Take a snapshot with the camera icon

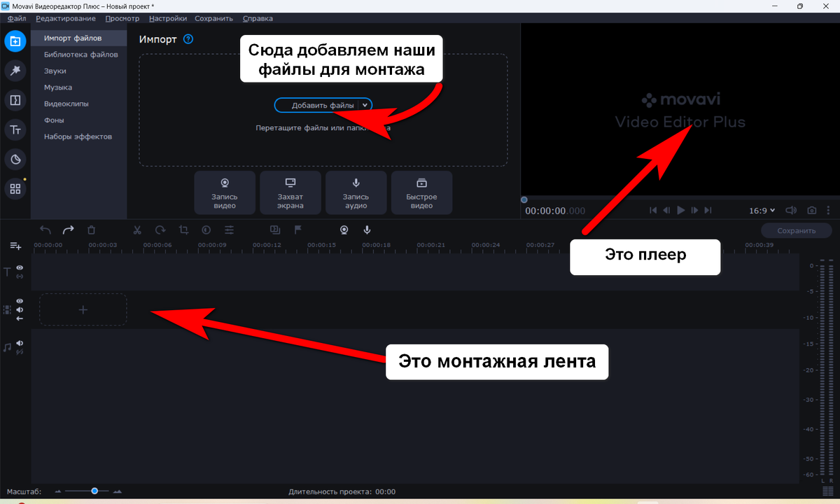pos(811,210)
